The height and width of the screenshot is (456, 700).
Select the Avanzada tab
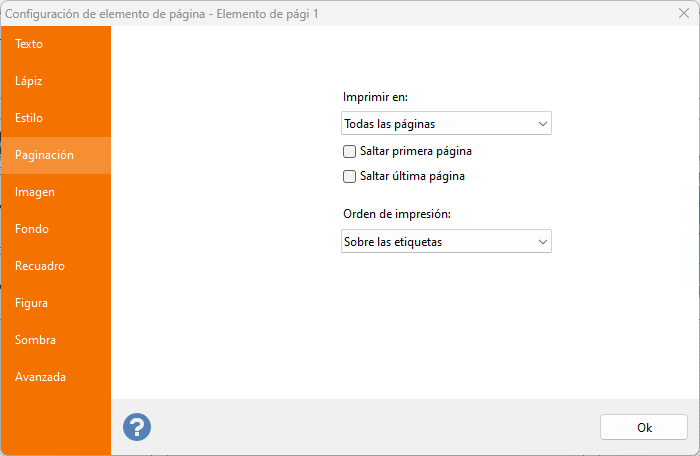pos(41,377)
